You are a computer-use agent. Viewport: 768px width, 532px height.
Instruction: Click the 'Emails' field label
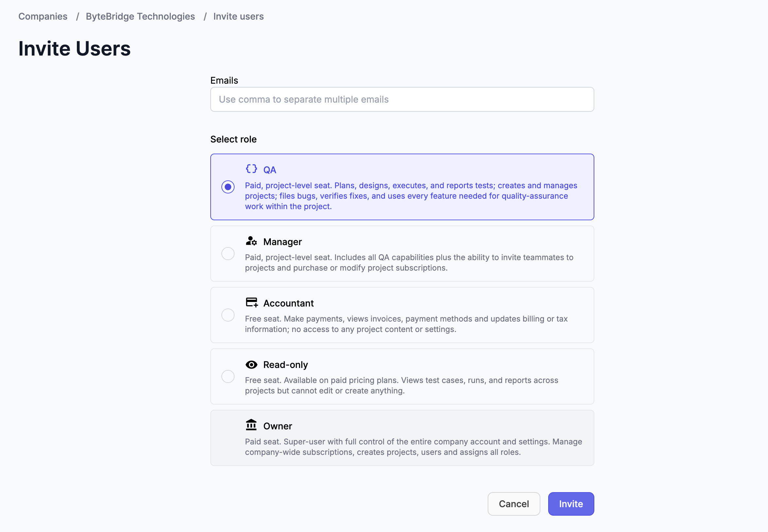(x=224, y=80)
